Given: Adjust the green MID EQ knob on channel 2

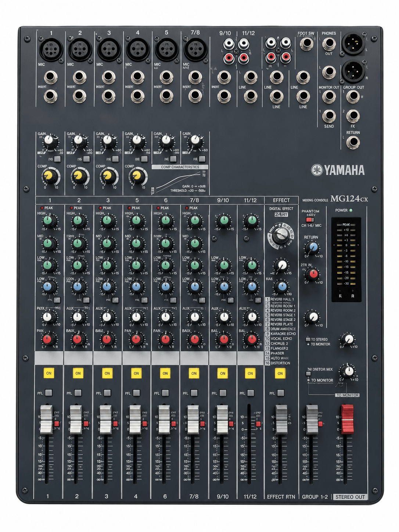Looking at the screenshot, I should click(78, 243).
